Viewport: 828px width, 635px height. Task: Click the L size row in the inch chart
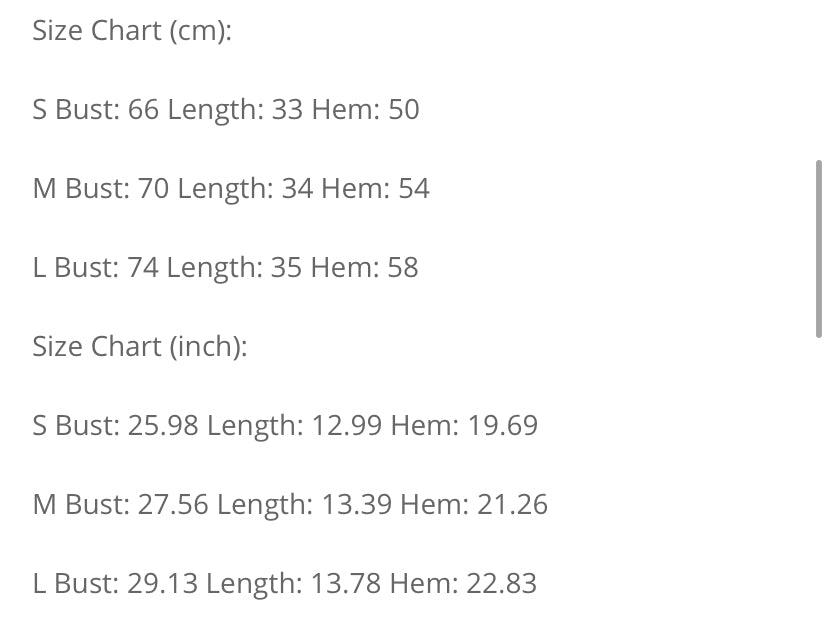coord(284,584)
